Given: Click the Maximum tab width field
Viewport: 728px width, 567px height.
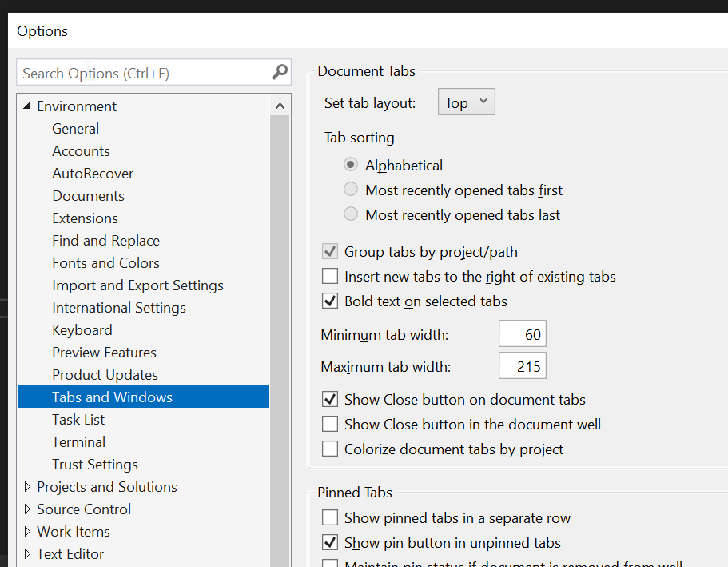Looking at the screenshot, I should tap(522, 367).
